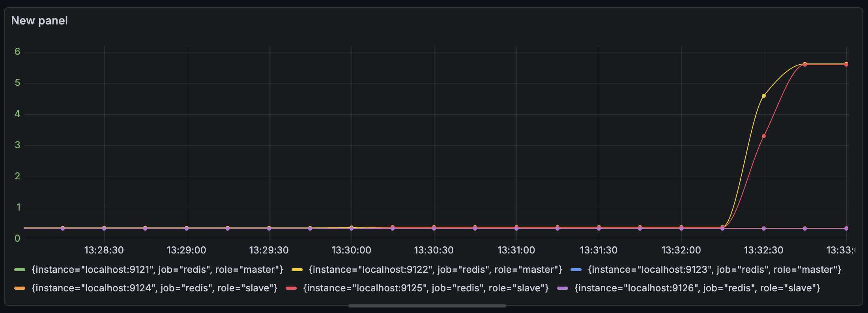The width and height of the screenshot is (868, 313).
Task: Click the data point at 13:30:00 baseline
Action: 352,228
